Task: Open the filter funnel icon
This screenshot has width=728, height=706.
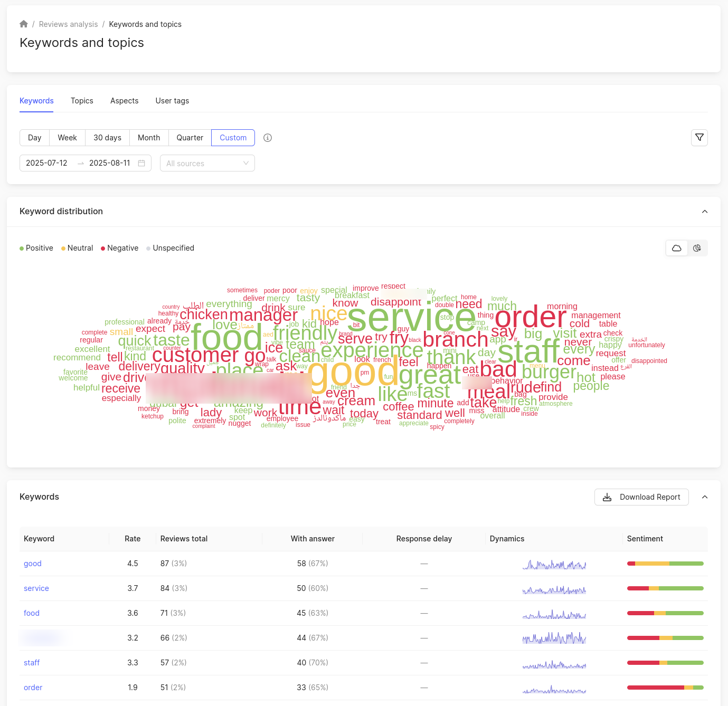Action: 699,138
